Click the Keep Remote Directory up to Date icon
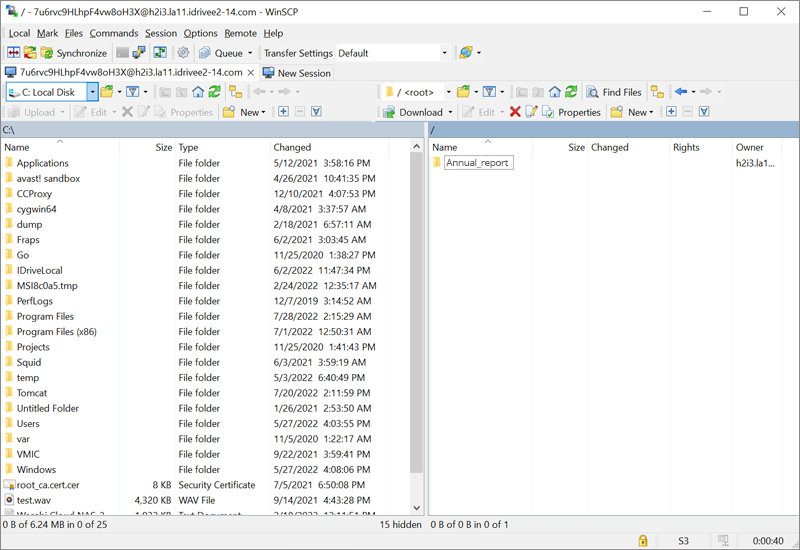This screenshot has width=800, height=550. (30, 53)
